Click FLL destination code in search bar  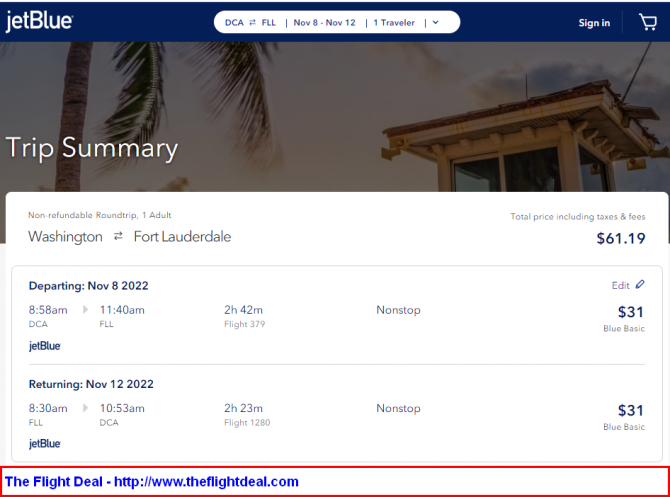coord(269,23)
